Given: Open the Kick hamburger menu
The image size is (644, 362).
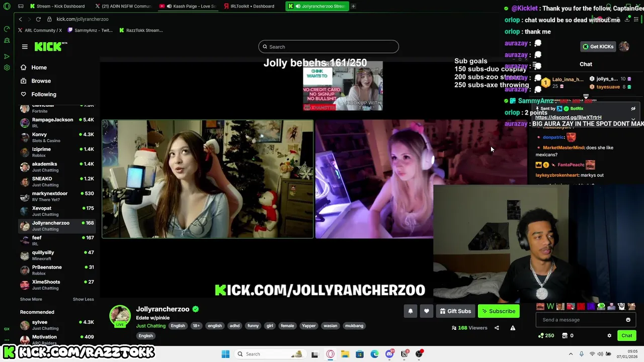Looking at the screenshot, I should coord(25,47).
